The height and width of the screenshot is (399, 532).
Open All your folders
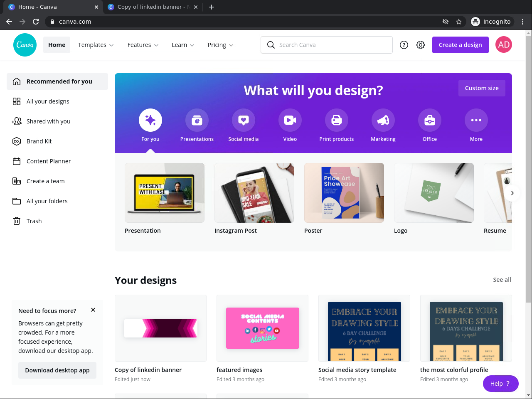click(x=57, y=201)
